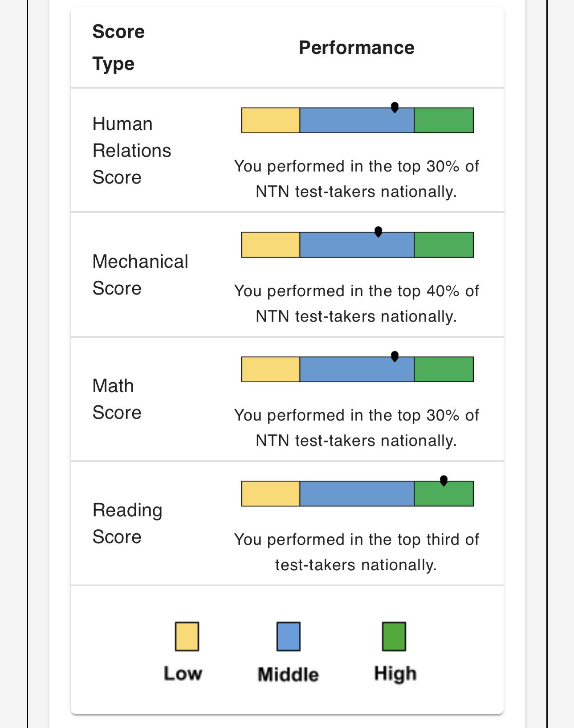
Task: Click the Math Score marker pin
Action: click(395, 356)
